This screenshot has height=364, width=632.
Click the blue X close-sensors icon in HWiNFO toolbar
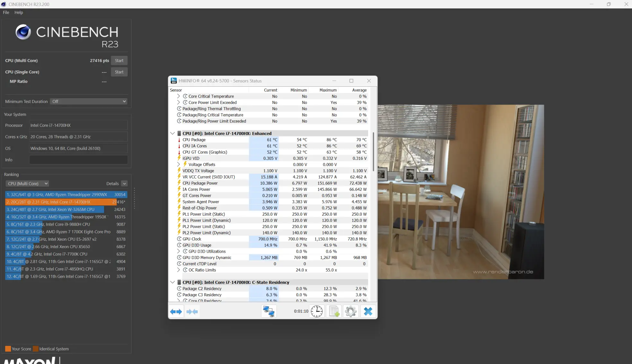coord(368,311)
